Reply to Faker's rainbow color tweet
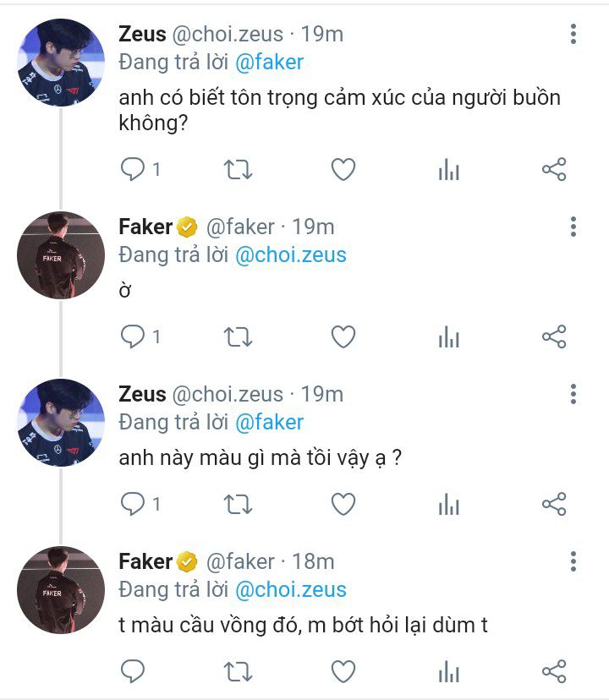 (x=133, y=672)
